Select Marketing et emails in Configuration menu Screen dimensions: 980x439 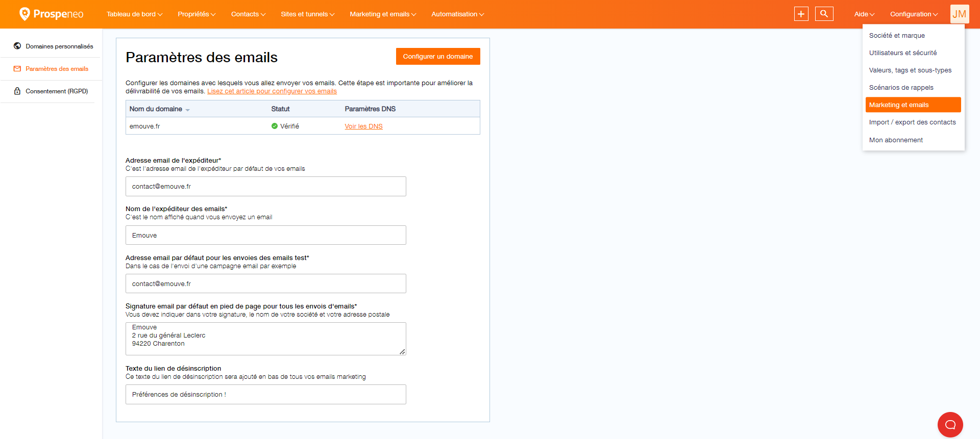click(913, 105)
